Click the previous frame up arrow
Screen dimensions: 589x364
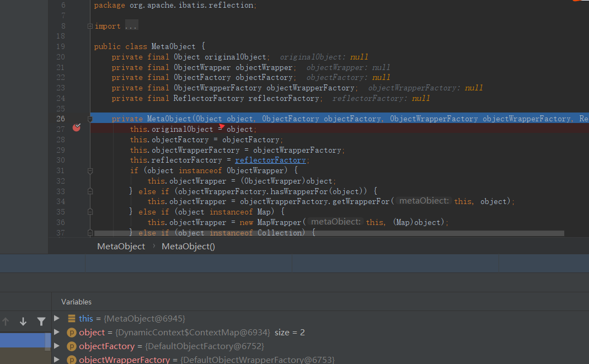6,322
